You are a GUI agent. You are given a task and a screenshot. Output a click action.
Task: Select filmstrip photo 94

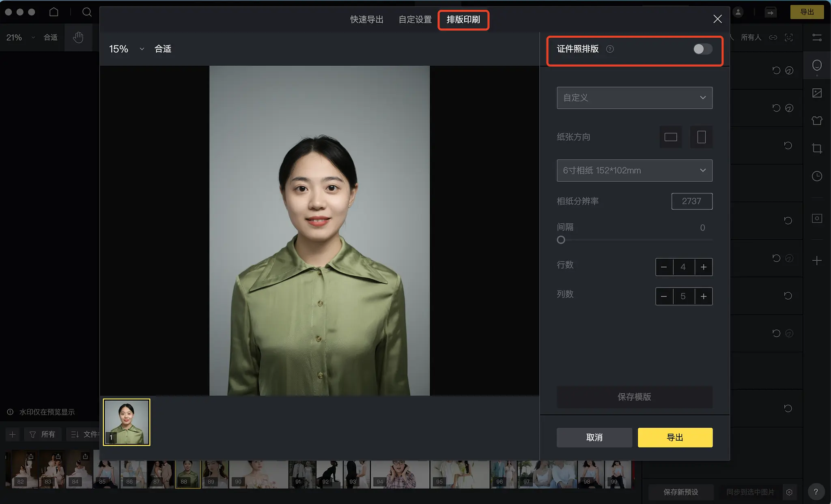click(400, 474)
